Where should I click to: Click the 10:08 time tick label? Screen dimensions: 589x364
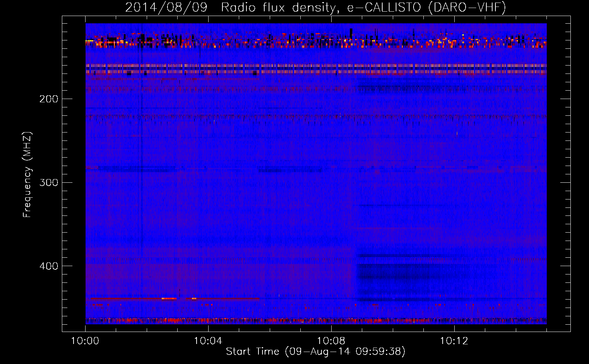[x=331, y=341]
